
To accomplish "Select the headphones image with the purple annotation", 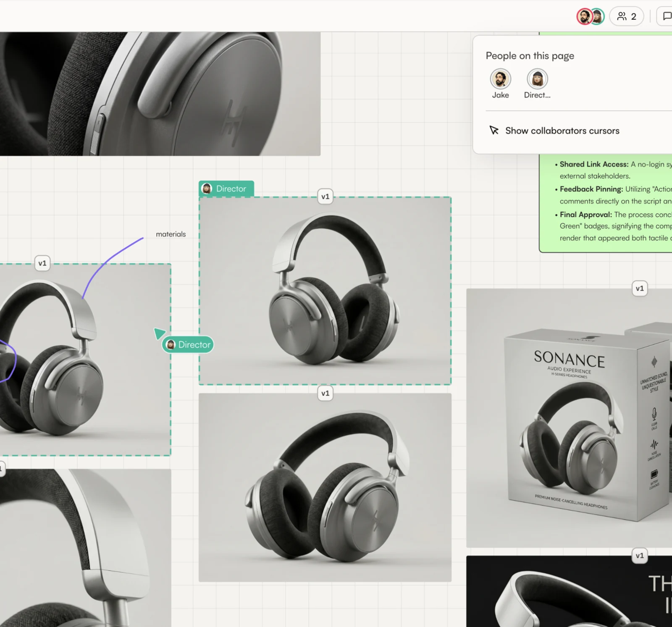I will point(85,359).
